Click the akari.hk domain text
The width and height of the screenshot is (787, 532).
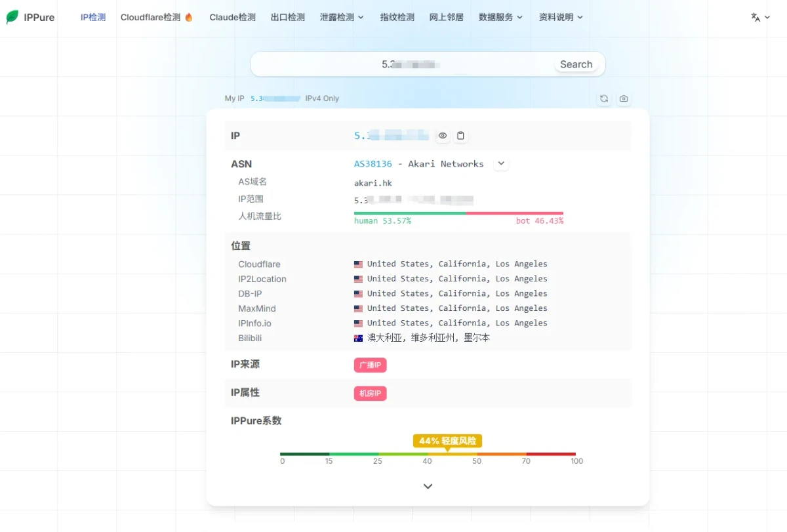[x=373, y=183]
